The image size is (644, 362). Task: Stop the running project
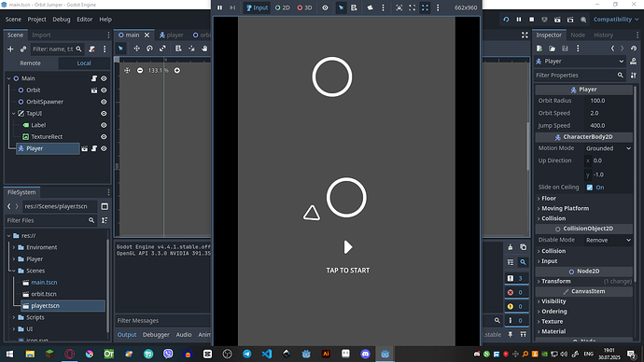coord(531,20)
